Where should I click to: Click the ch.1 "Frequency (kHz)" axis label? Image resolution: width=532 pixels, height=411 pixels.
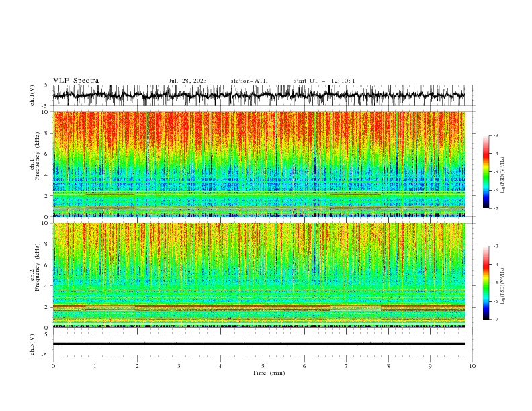38,156
